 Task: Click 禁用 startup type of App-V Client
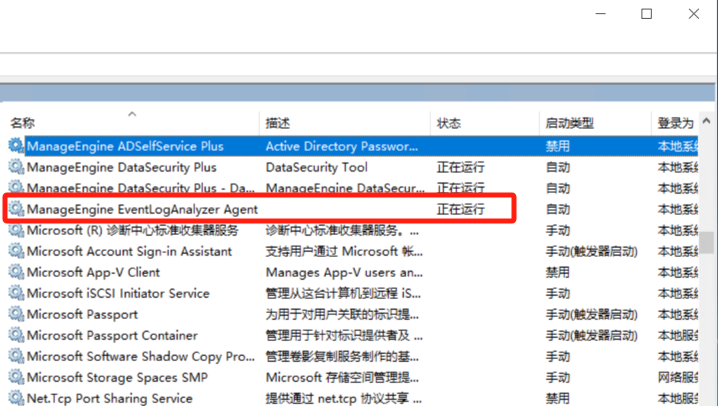coord(557,272)
